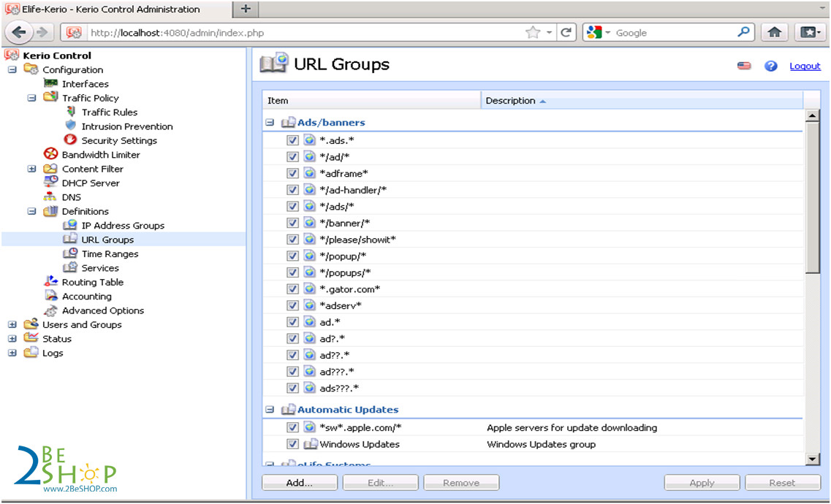Uncheck the */ad/* checkbox
The height and width of the screenshot is (504, 831).
click(292, 157)
